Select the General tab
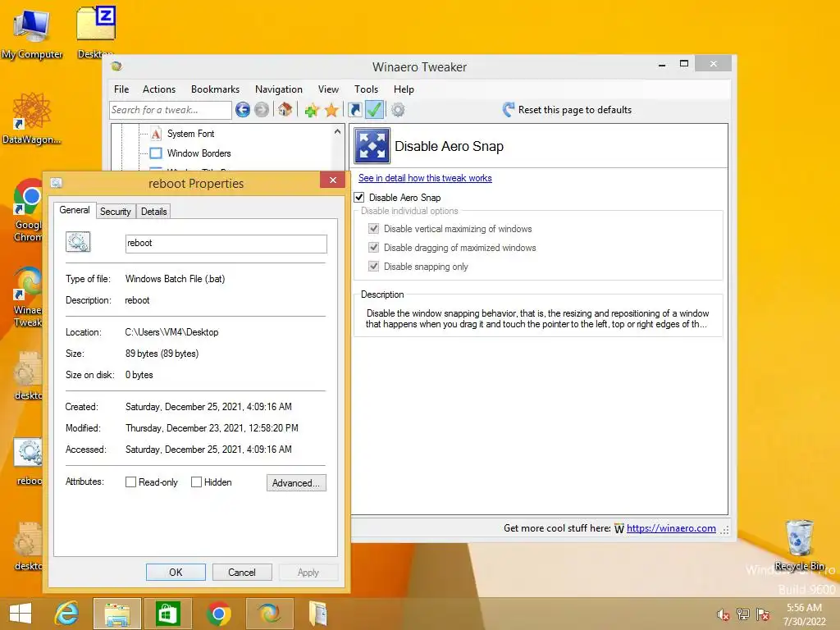Viewport: 840px width, 630px height. [75, 210]
